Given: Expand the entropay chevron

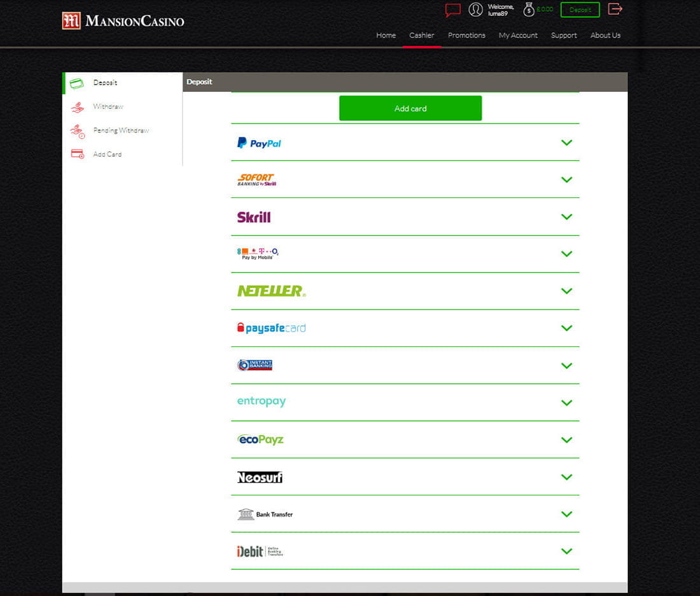Looking at the screenshot, I should 566,403.
